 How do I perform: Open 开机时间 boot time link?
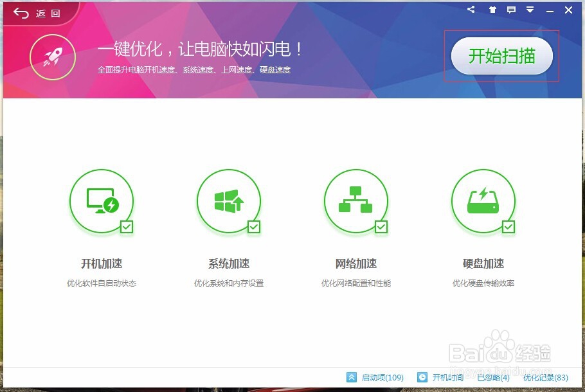[x=447, y=377]
